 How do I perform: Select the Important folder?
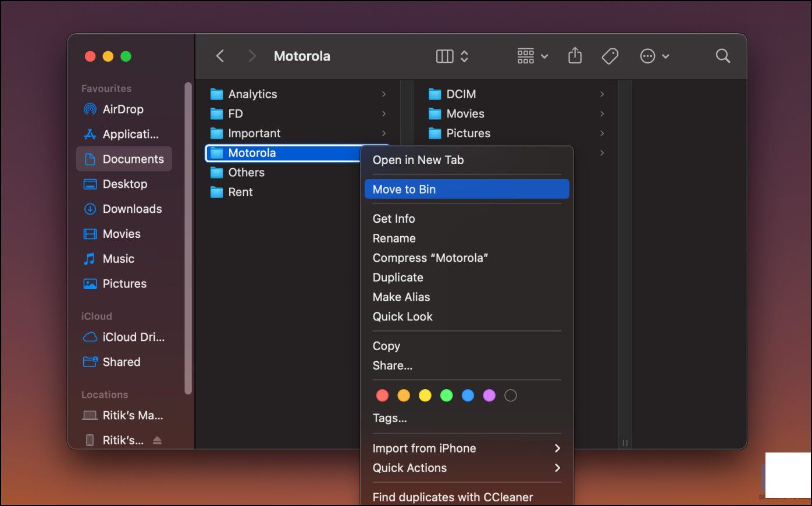(297, 133)
